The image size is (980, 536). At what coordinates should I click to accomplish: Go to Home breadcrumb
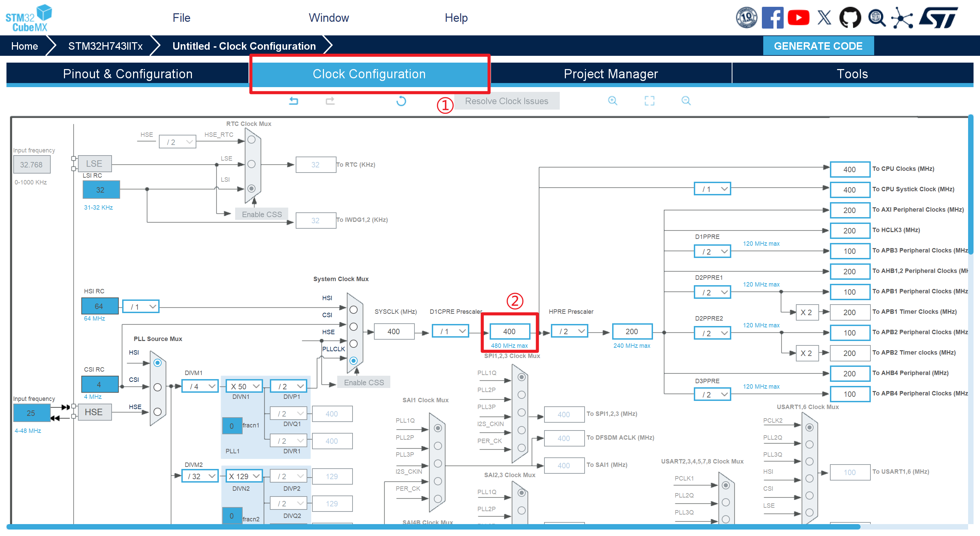coord(25,46)
